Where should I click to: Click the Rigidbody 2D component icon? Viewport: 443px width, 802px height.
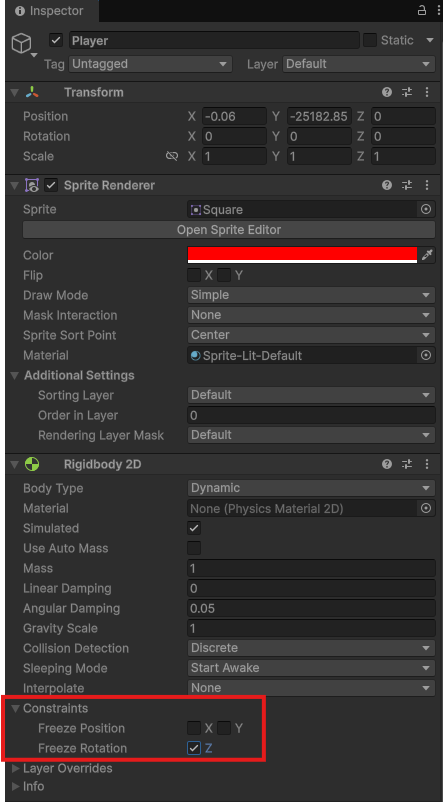point(32,464)
